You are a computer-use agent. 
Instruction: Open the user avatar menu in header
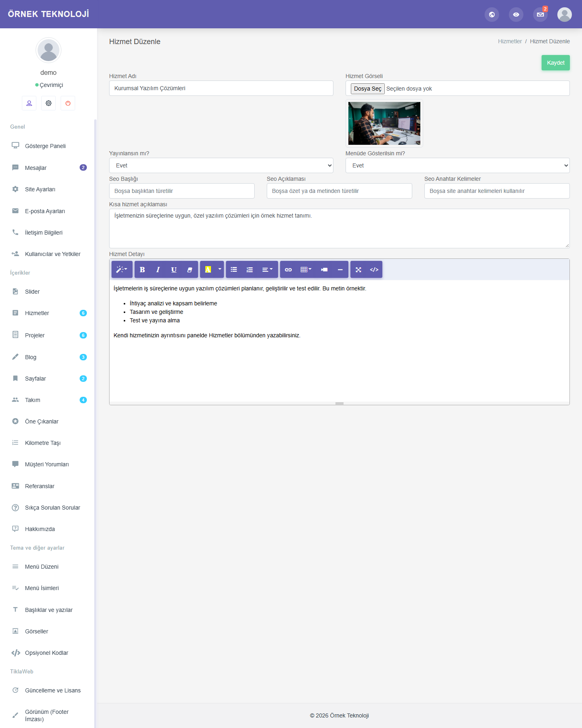[x=565, y=15]
